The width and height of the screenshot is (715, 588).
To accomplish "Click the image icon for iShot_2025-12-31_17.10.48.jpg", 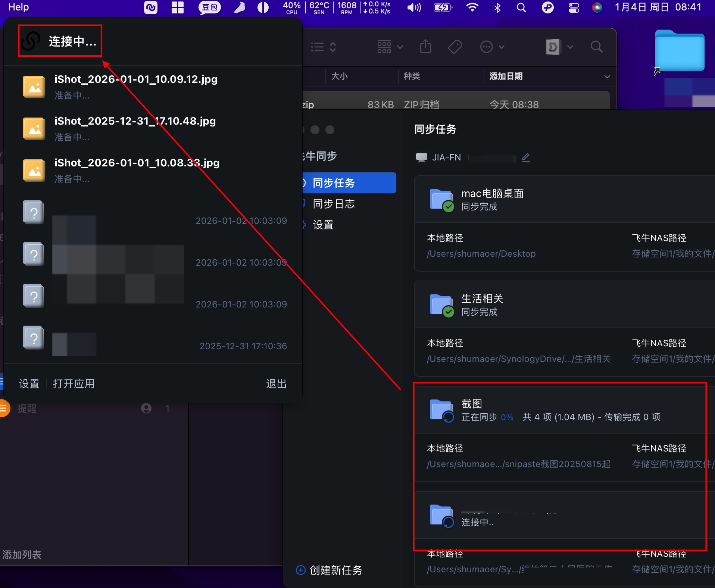I will (x=34, y=128).
